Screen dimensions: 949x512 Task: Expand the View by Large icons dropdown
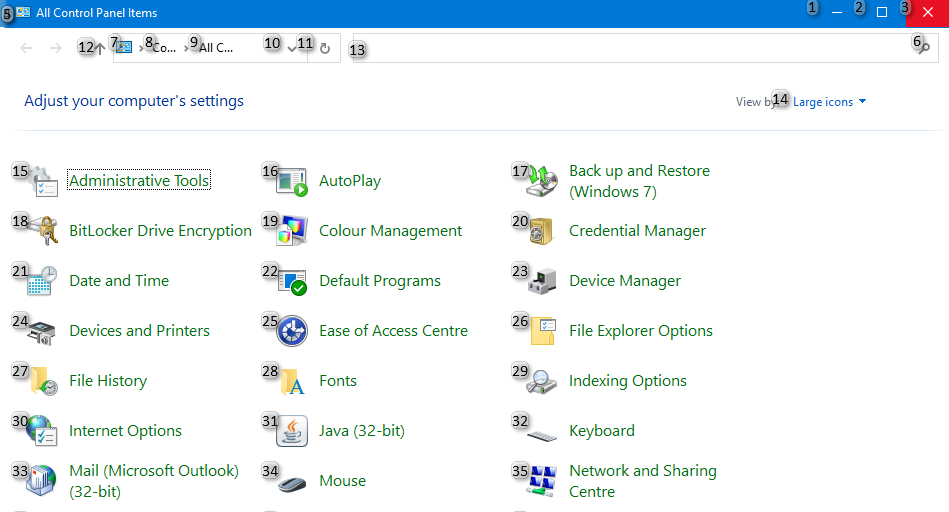[x=830, y=102]
